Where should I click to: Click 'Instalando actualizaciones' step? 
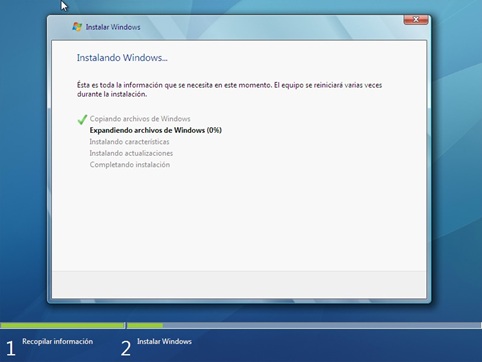click(131, 153)
